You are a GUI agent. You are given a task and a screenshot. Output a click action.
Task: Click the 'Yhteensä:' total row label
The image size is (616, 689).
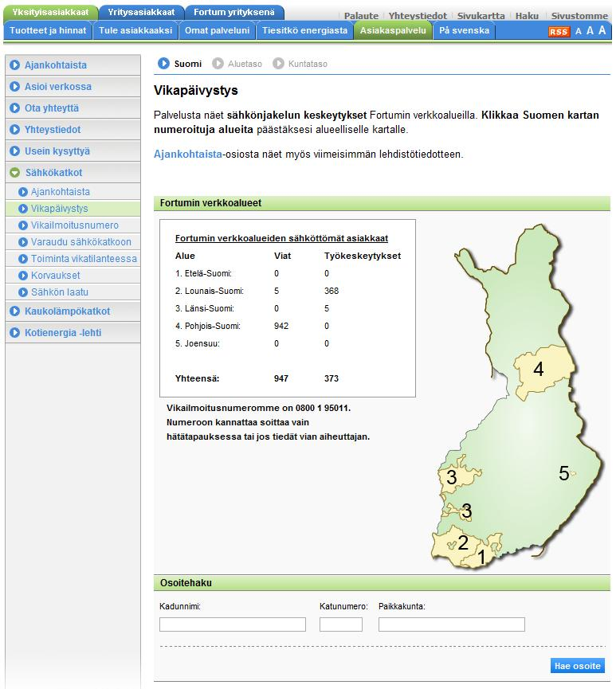(x=197, y=379)
